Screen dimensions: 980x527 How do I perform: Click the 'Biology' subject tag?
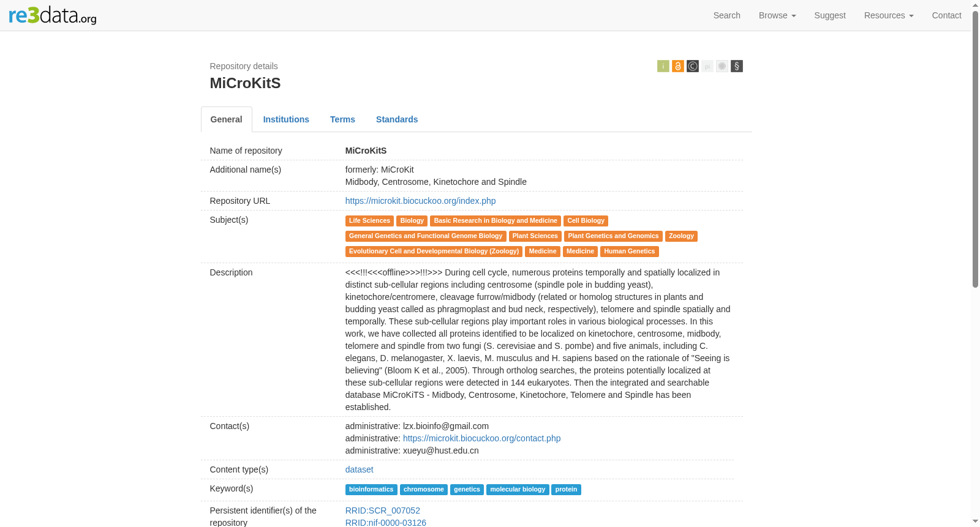(x=412, y=221)
